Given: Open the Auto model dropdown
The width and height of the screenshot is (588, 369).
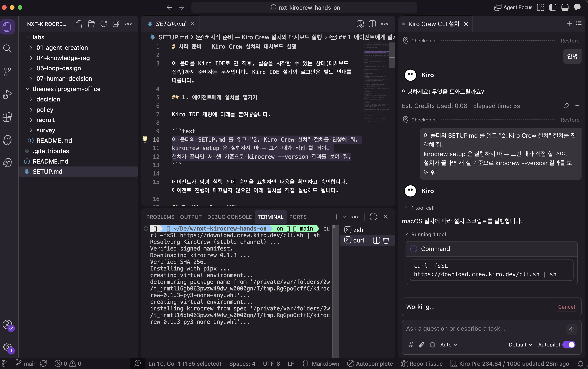Looking at the screenshot, I should tap(449, 345).
